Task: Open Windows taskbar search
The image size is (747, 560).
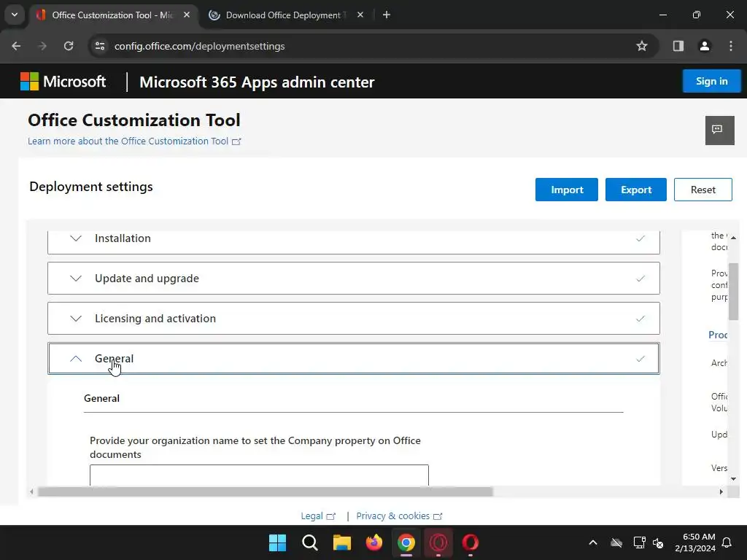Action: (309, 542)
